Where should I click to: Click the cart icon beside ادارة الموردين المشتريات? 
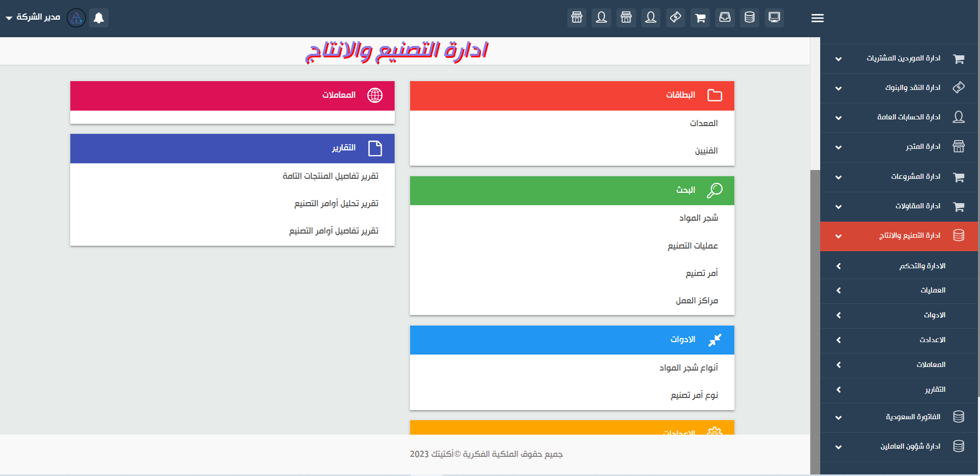click(x=958, y=58)
